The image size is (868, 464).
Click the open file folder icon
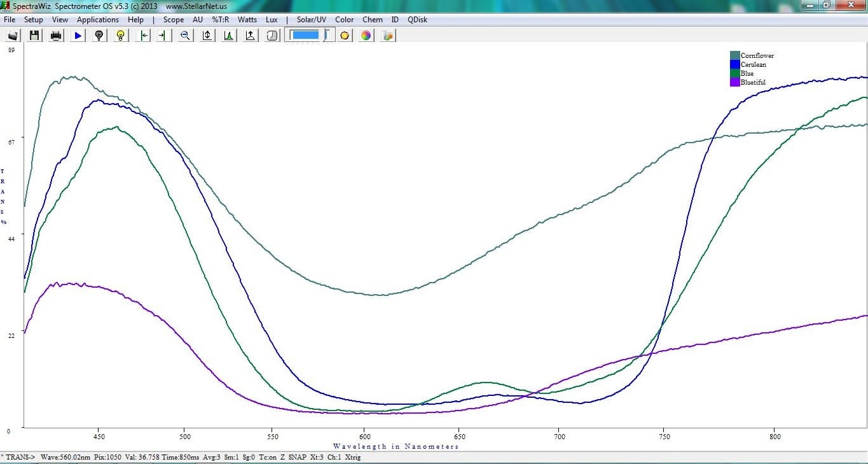(x=13, y=36)
